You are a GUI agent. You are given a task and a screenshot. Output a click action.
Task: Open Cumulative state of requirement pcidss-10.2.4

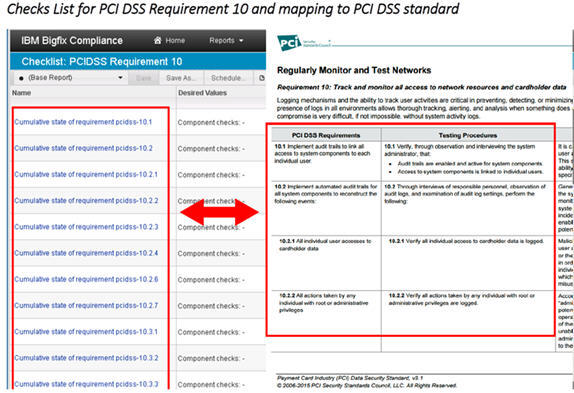coord(86,253)
